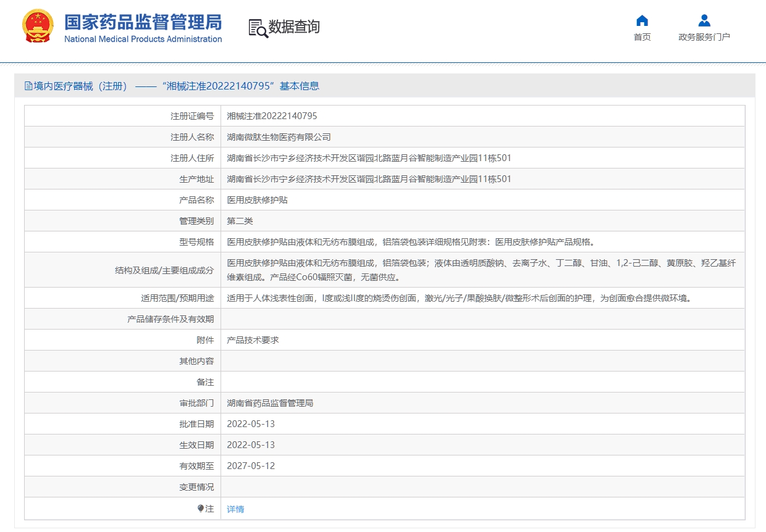Click the 政务服务门户 person icon
This screenshot has height=532, width=766.
click(x=704, y=20)
